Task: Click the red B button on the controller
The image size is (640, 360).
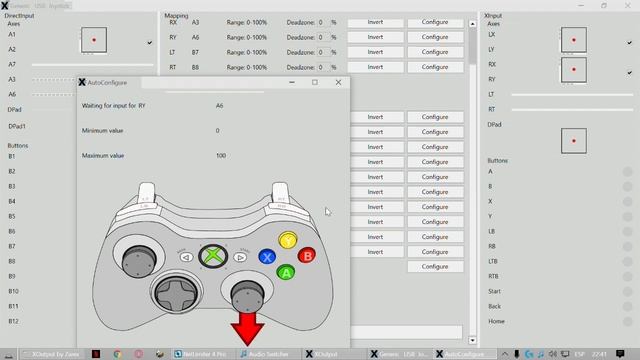Action: (307, 256)
